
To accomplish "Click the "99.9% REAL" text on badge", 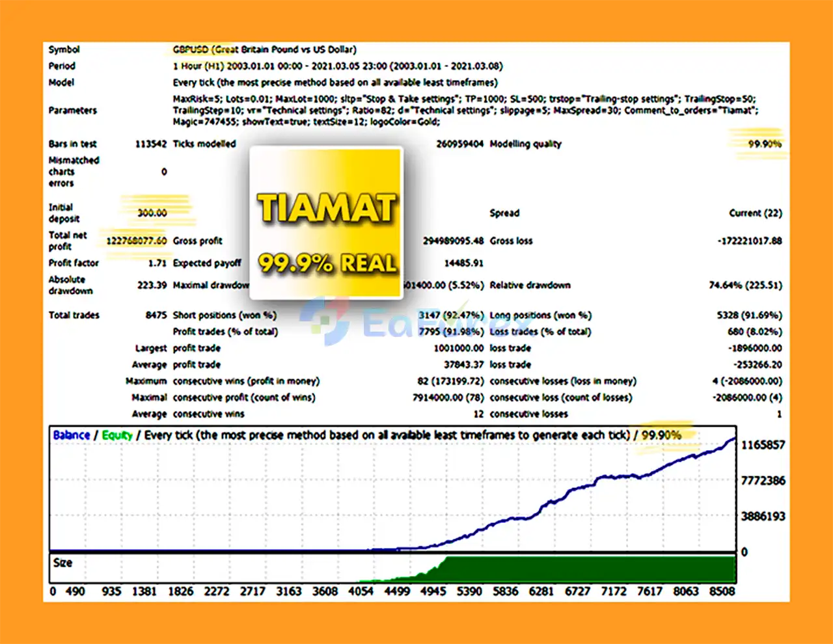I will point(327,263).
